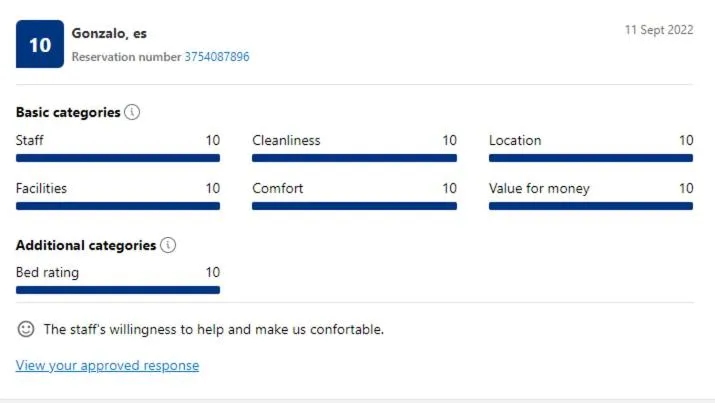
Task: Click the Value for money label
Action: [539, 188]
